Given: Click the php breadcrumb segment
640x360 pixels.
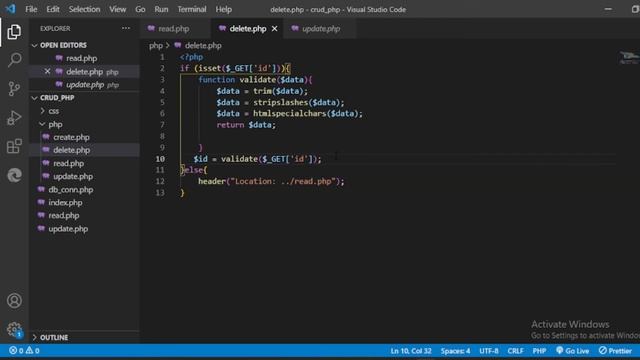Looking at the screenshot, I should [x=156, y=45].
